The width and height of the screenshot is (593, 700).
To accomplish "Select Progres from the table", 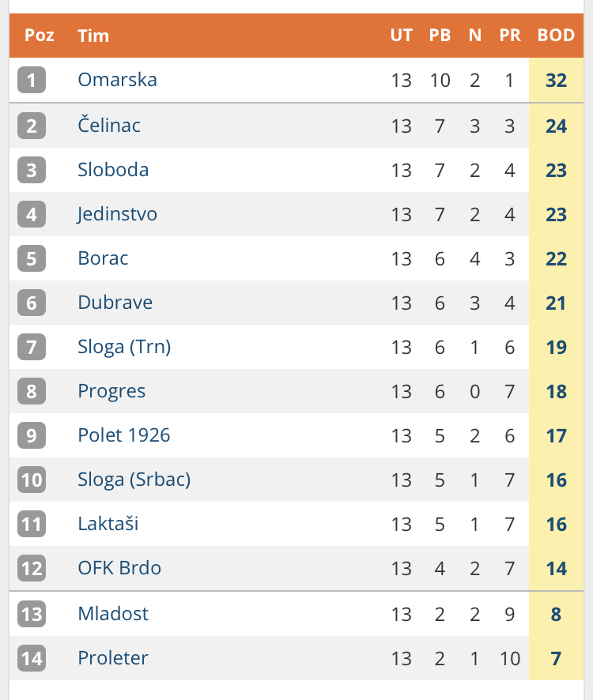I will pos(111,391).
